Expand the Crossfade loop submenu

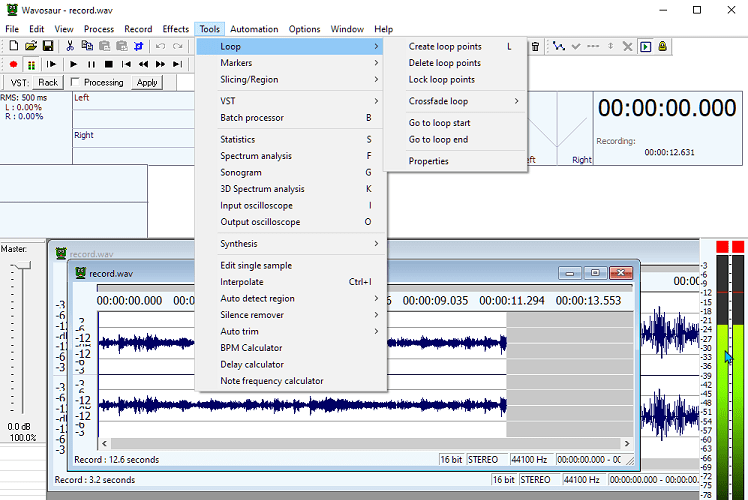(456, 101)
